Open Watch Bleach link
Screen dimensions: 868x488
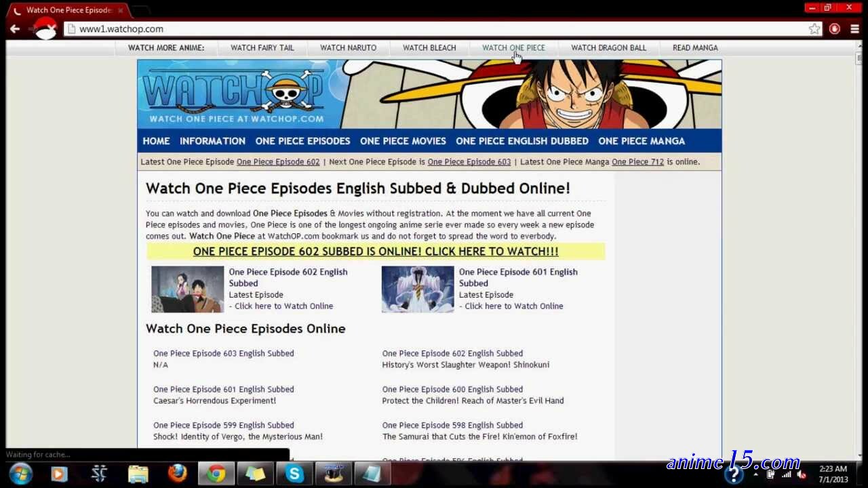[429, 47]
